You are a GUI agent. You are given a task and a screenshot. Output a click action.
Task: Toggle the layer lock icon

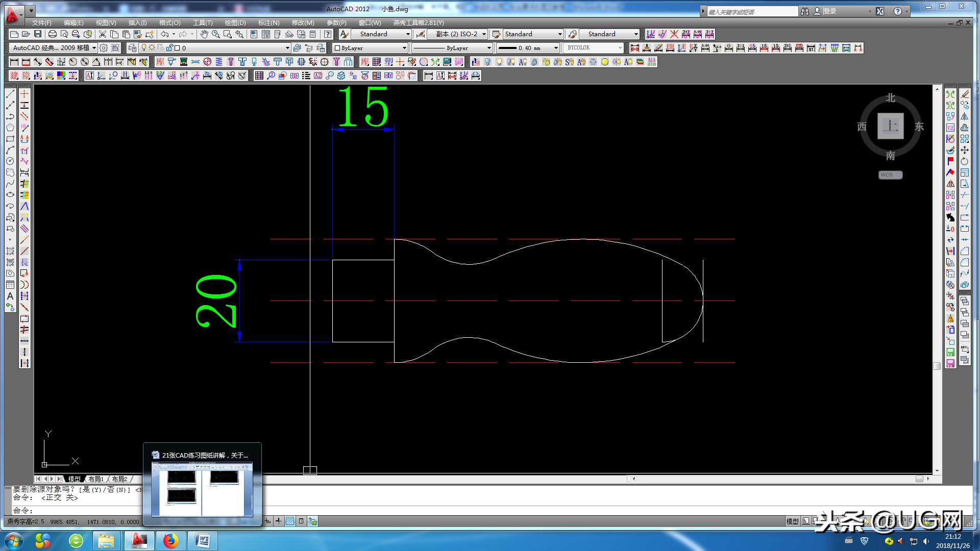point(169,47)
